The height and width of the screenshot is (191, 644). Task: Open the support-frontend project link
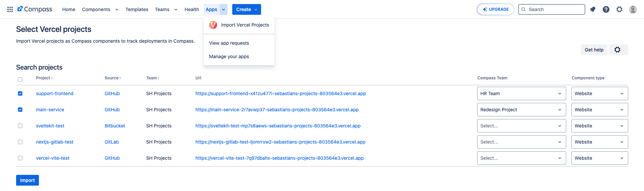click(55, 93)
